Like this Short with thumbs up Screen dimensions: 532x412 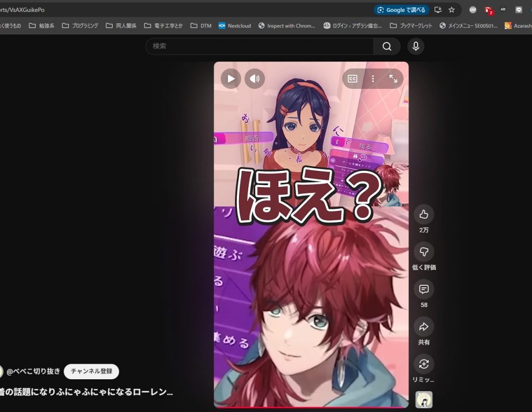coord(423,214)
